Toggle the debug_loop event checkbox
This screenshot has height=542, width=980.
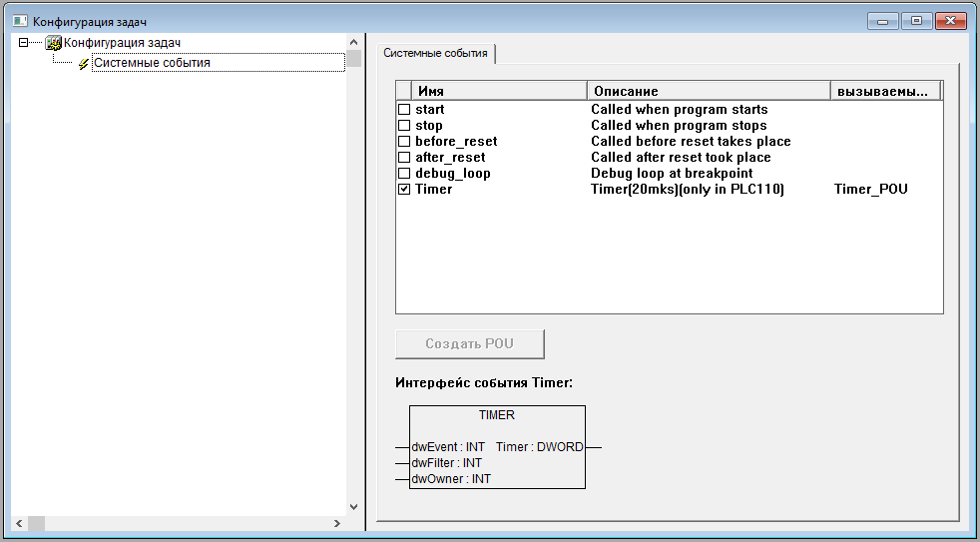coord(404,173)
